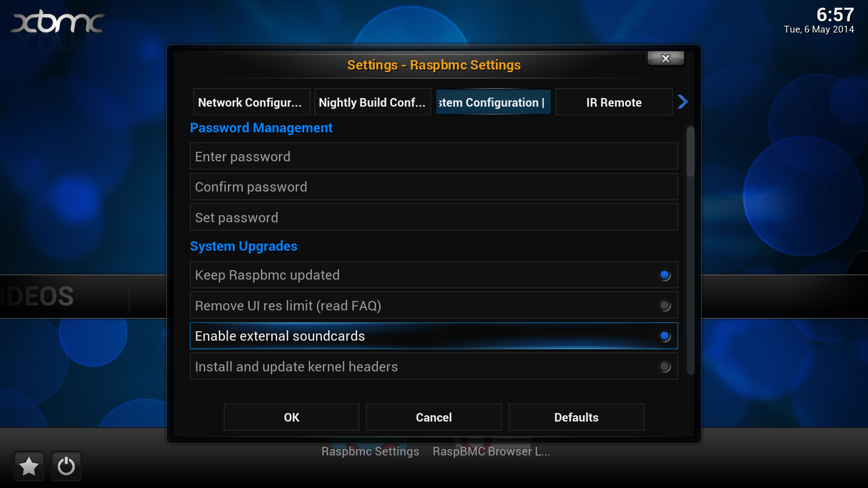Image resolution: width=868 pixels, height=488 pixels.
Task: Select the System Configuration tab
Action: 493,102
